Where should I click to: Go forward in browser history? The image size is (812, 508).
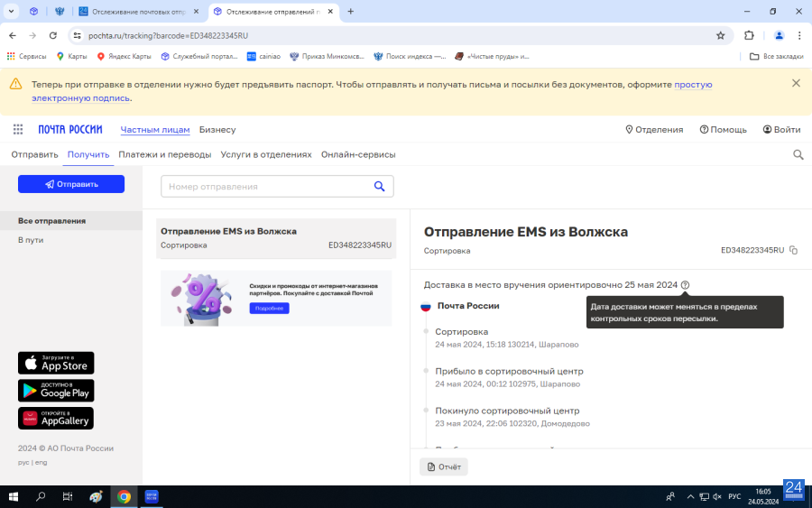click(32, 35)
